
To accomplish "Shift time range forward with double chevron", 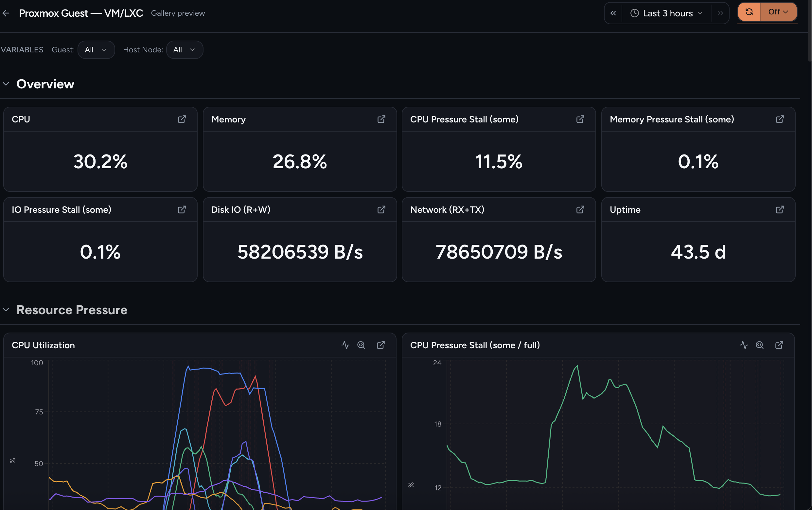I will pos(720,13).
